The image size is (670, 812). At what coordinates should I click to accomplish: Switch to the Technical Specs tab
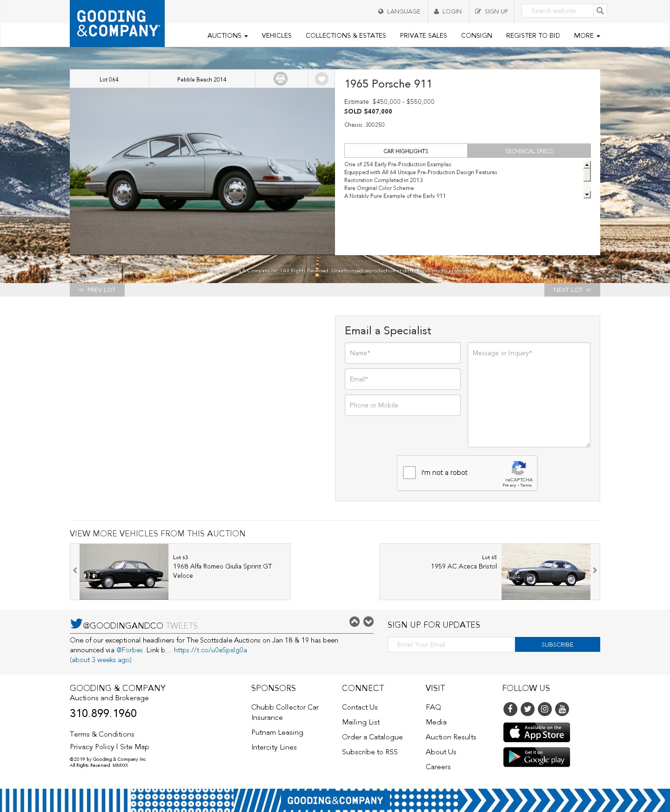coord(529,151)
